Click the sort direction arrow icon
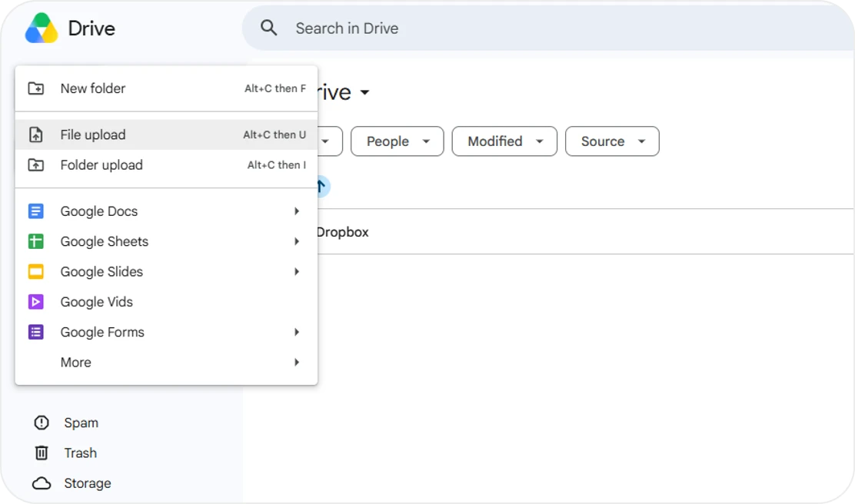This screenshot has height=504, width=855. (321, 187)
